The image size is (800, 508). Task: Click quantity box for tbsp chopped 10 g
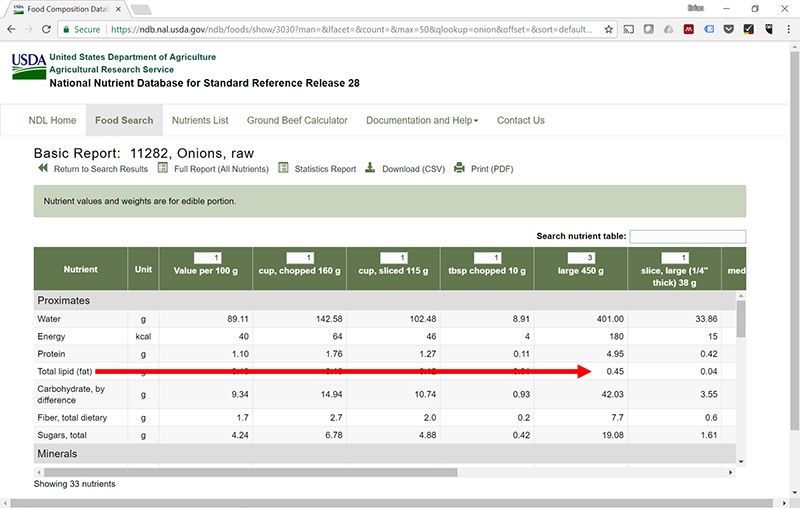coord(487,258)
